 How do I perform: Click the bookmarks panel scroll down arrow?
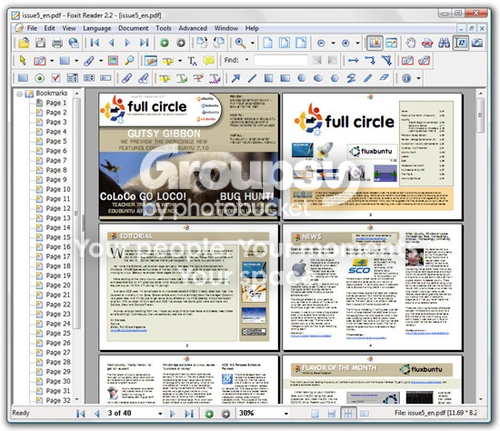pos(77,399)
